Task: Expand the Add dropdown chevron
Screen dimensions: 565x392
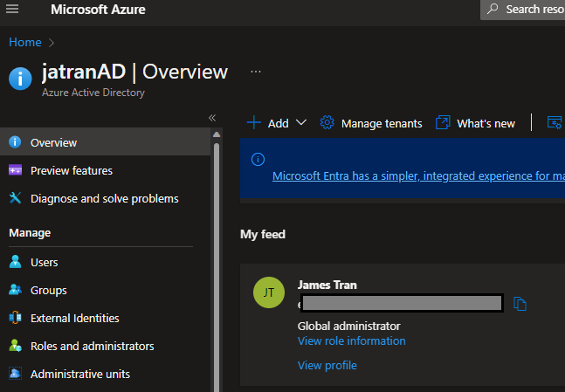Action: [x=301, y=122]
